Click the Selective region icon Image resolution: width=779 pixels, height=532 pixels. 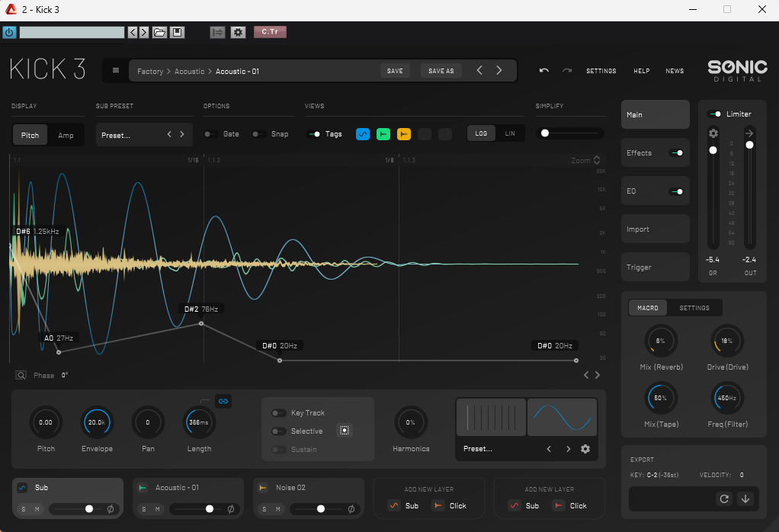(x=345, y=431)
